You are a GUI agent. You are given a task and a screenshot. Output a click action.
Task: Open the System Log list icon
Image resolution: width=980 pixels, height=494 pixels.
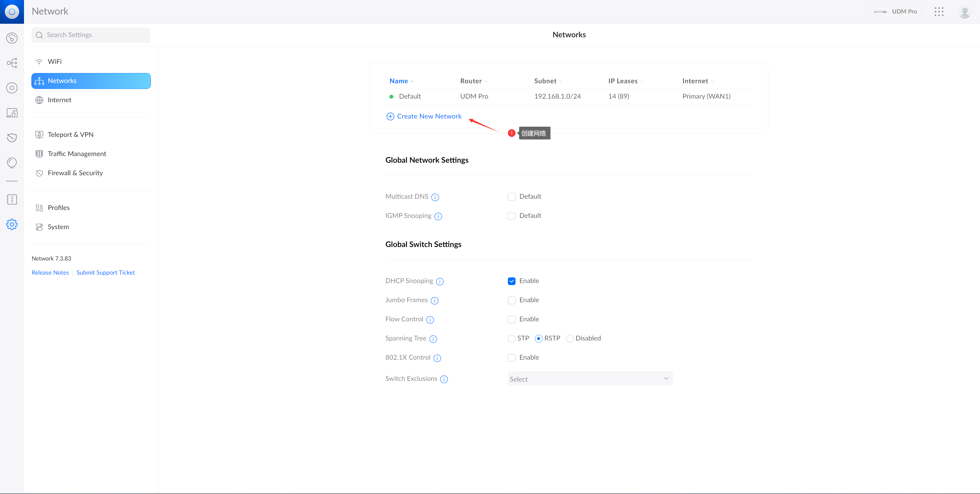(x=12, y=199)
